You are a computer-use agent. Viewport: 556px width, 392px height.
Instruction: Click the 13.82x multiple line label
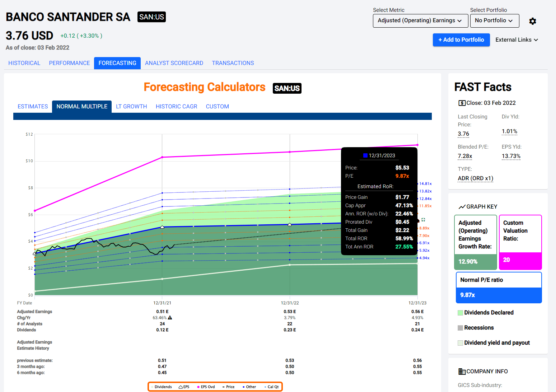pyautogui.click(x=425, y=191)
